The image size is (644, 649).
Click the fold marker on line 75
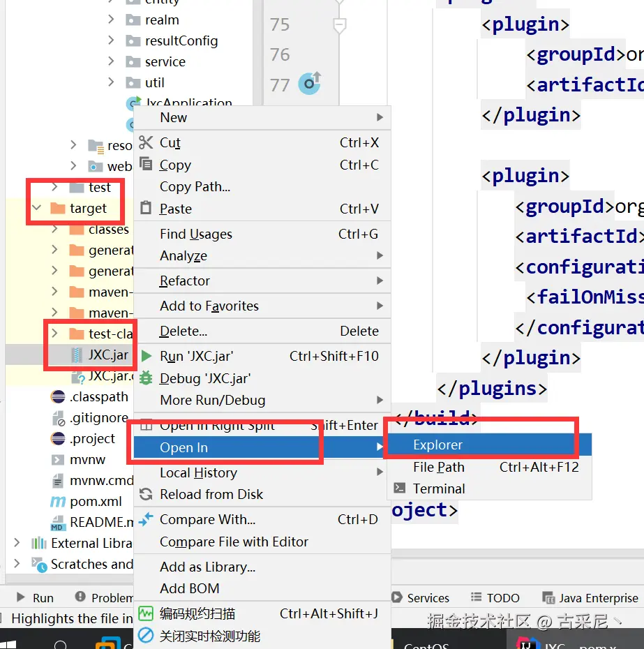point(339,26)
